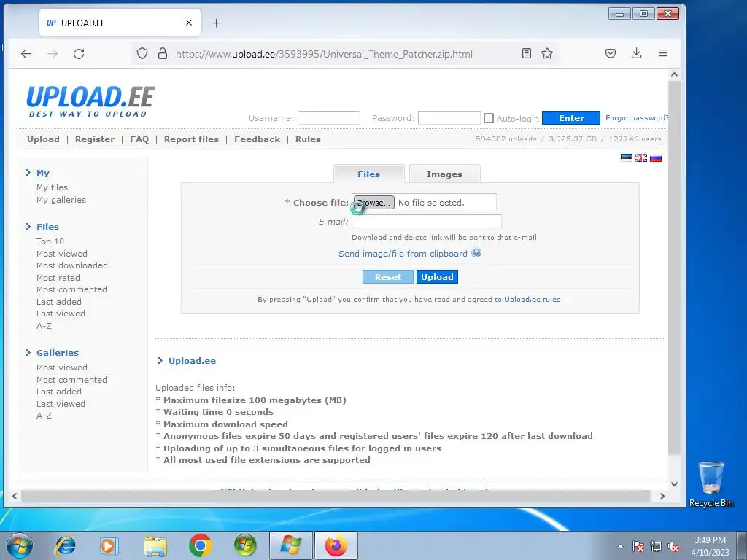Open Windows Start menu orb
This screenshot has width=747, height=560.
pos(20,545)
